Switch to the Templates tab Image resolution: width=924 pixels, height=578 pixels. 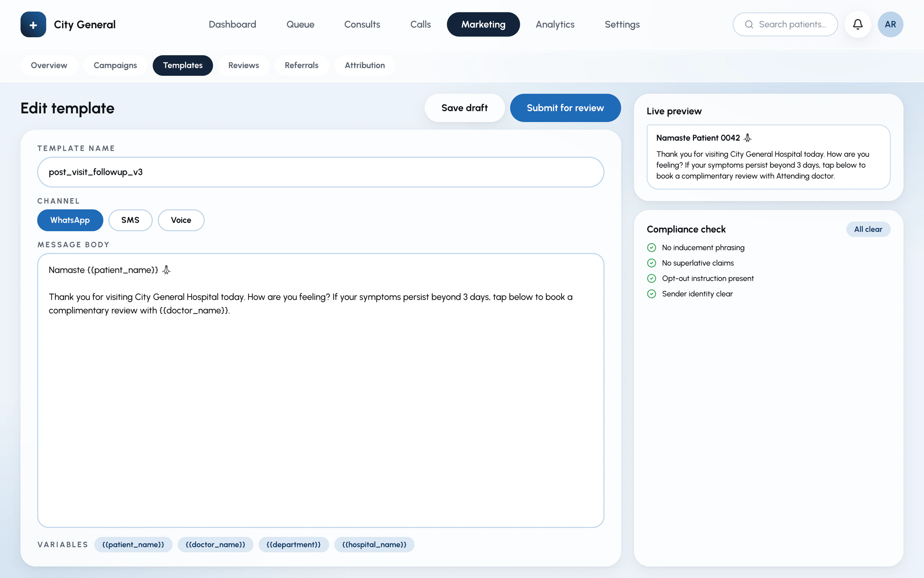(183, 65)
